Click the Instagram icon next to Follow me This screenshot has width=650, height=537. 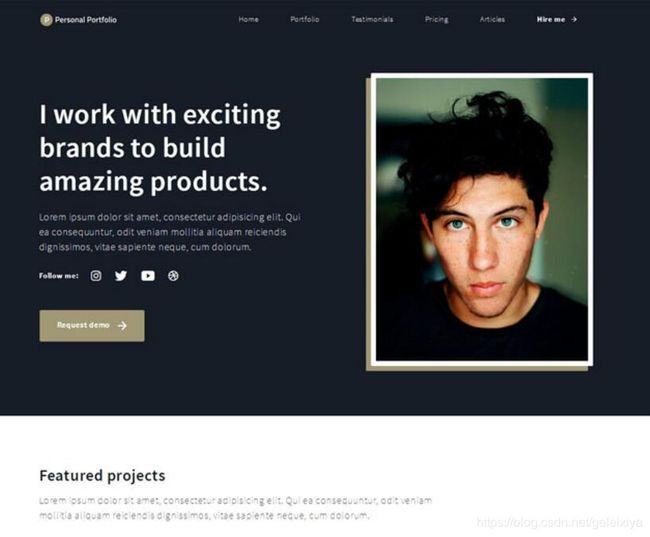pyautogui.click(x=96, y=276)
